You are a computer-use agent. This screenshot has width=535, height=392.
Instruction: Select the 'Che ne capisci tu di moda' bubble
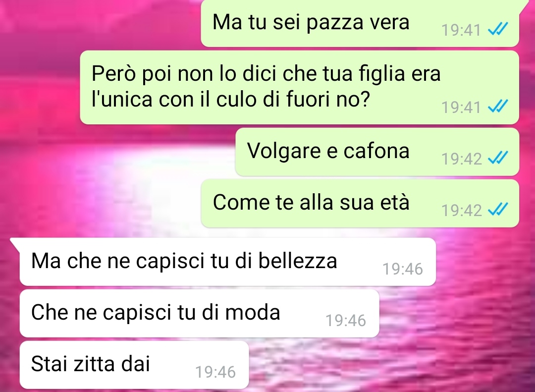pyautogui.click(x=199, y=314)
